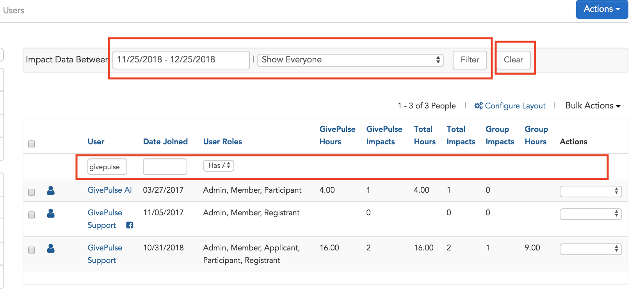Click the 9.00 Group Hours value
Image resolution: width=644 pixels, height=291 pixels.
tap(532, 248)
